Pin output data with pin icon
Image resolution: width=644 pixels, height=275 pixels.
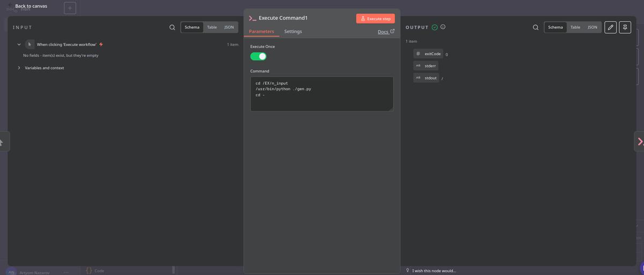[625, 27]
